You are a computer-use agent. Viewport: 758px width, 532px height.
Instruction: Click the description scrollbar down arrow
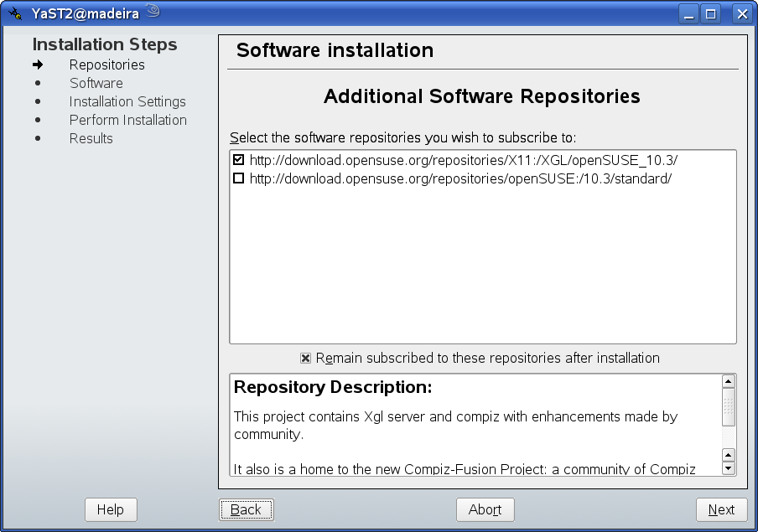point(728,468)
